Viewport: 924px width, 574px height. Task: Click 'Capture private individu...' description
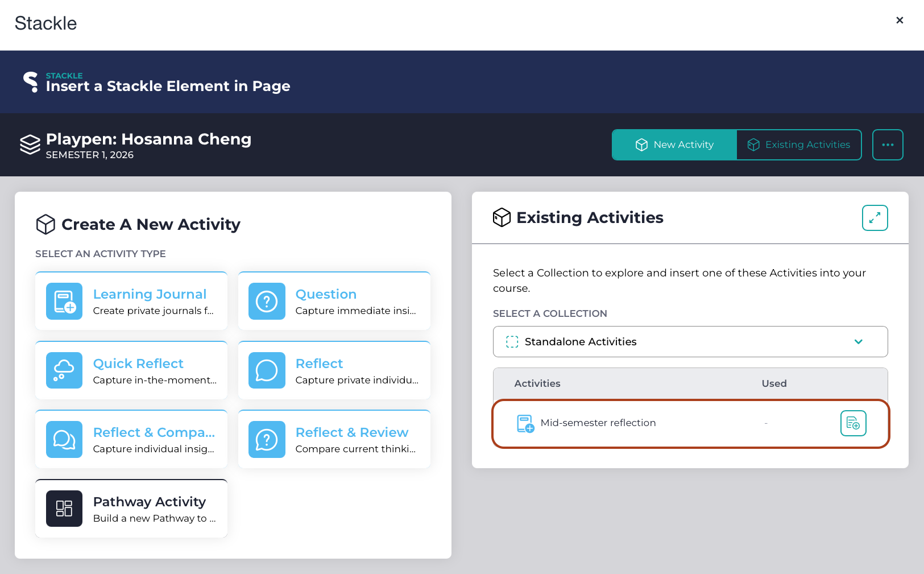coord(357,380)
